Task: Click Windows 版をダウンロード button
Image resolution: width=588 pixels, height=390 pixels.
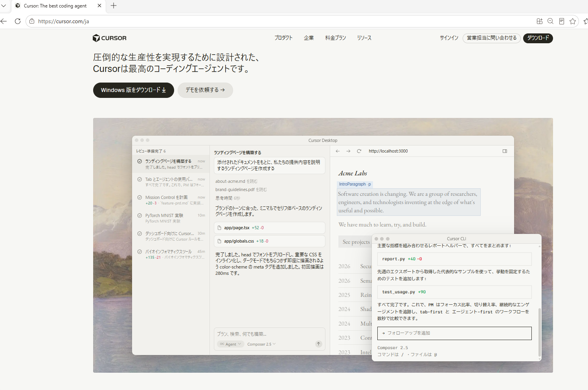Action: (x=134, y=90)
